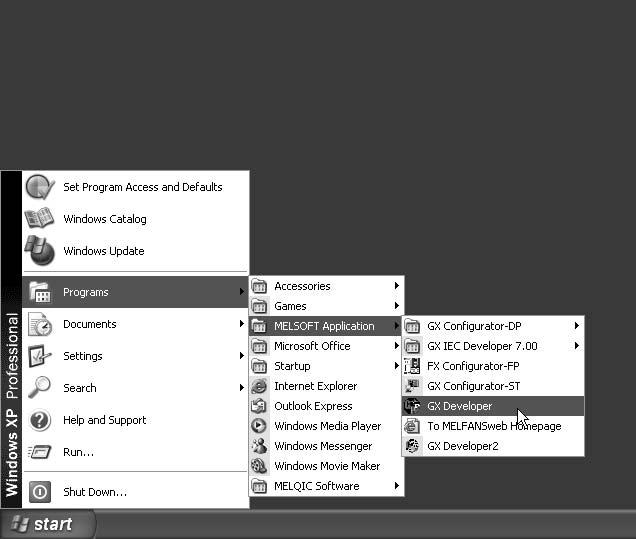
Task: Click the Documents icon in Start menu
Action: coord(40,324)
